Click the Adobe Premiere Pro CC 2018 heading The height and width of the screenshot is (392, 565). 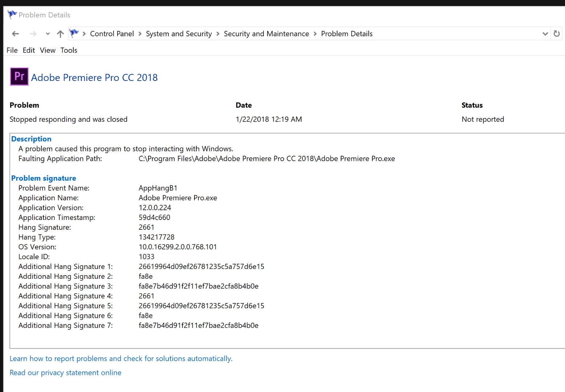pos(94,78)
